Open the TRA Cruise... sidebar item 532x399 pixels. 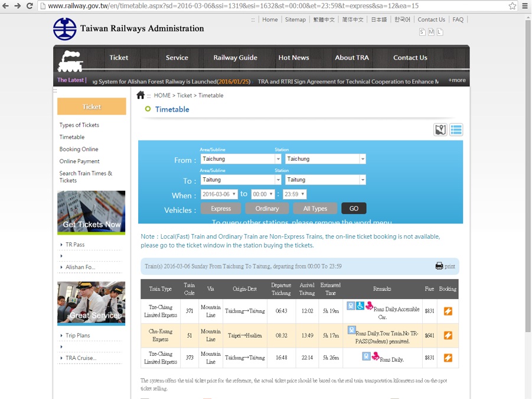[x=81, y=358]
